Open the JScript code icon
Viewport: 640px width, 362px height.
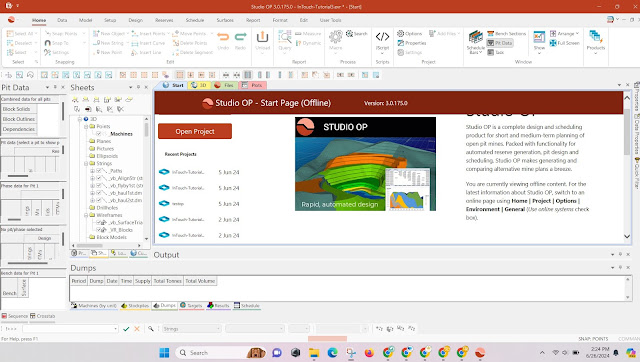coord(382,37)
